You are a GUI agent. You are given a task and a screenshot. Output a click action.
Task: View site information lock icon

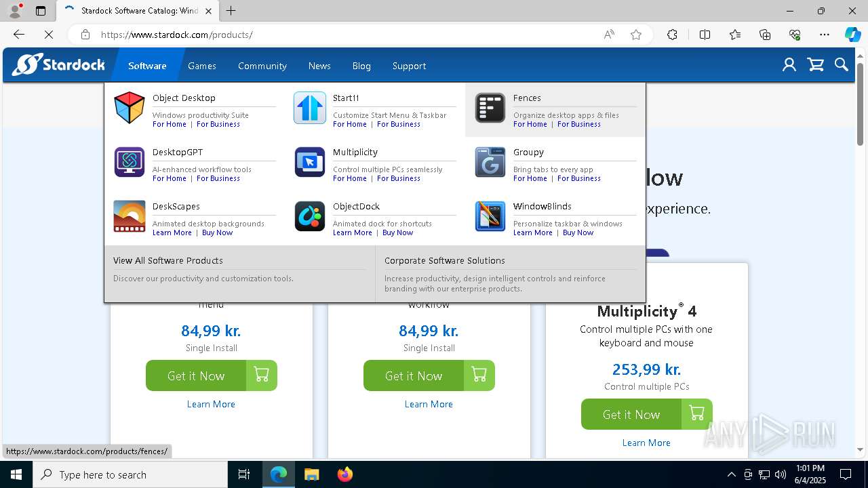[x=85, y=35]
